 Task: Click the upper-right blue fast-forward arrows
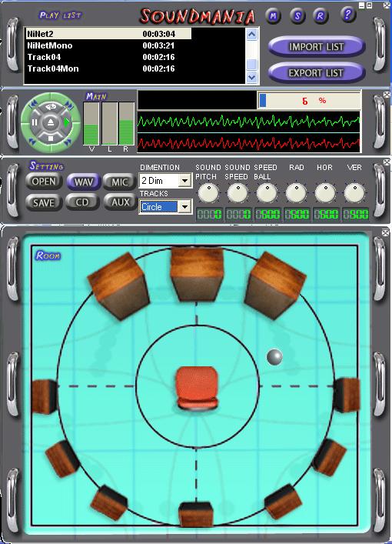click(x=68, y=104)
